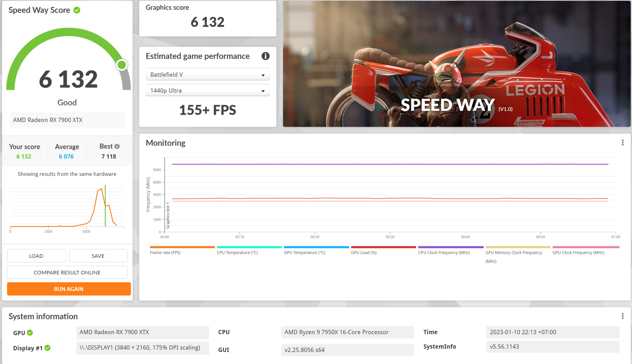Open the Battlefield V game dropdown
This screenshot has height=364, width=632.
pyautogui.click(x=208, y=75)
